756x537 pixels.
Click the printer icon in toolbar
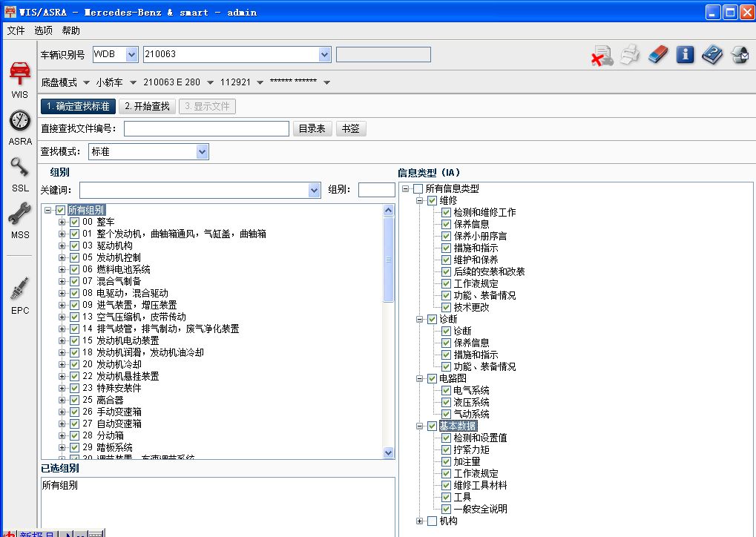click(x=629, y=55)
